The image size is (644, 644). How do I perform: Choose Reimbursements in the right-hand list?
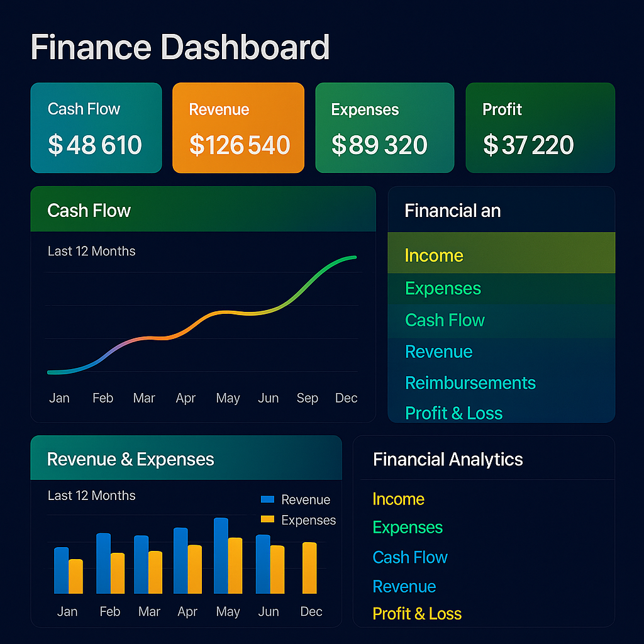pos(470,383)
